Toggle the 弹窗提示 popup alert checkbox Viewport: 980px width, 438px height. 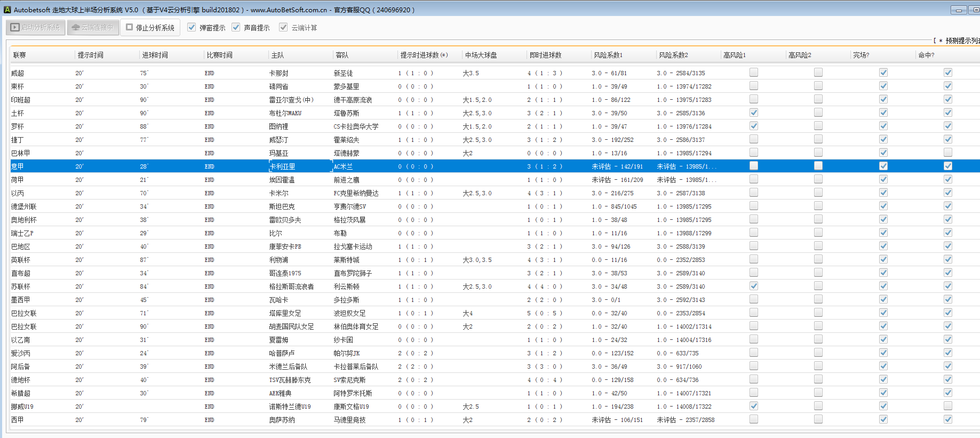(x=192, y=27)
